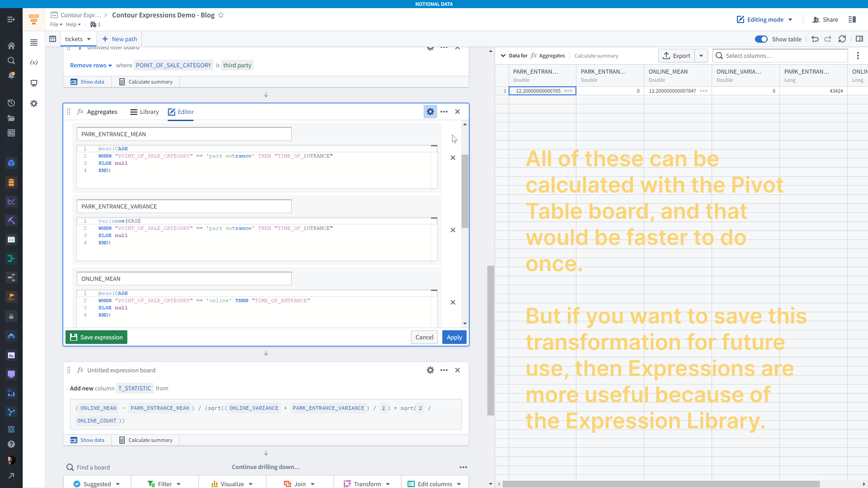This screenshot has width=868, height=488.
Task: Open the Export options dropdown arrow
Action: pos(701,56)
